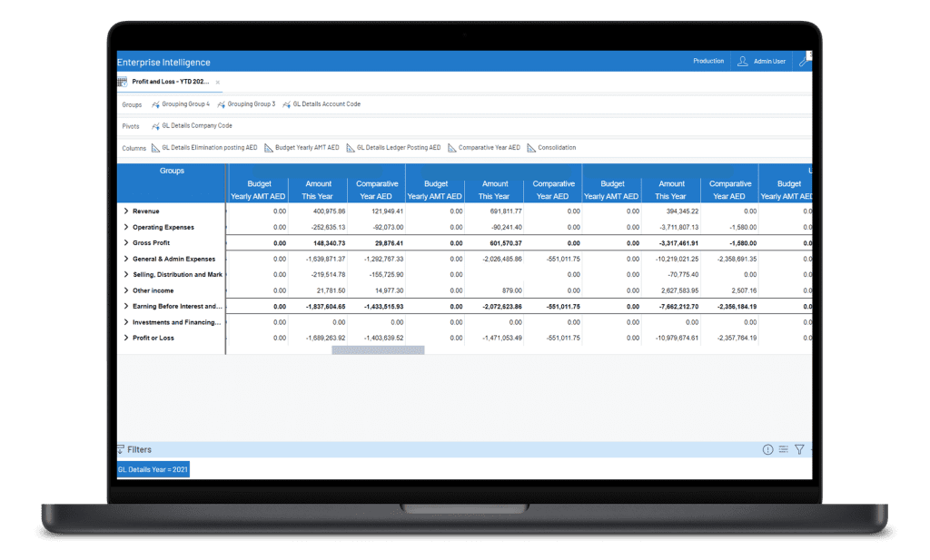930x560 pixels.
Task: Click the grid icon beside Profit and Loss tab
Action: coord(122,82)
